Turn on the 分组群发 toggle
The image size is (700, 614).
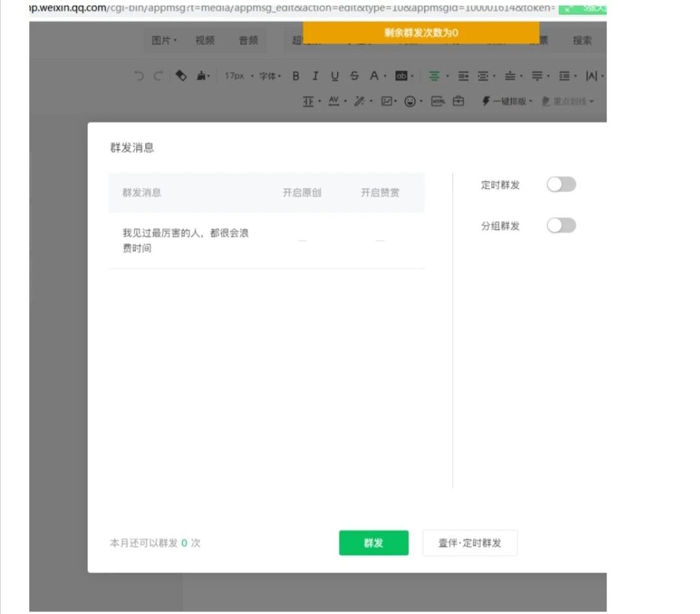561,226
